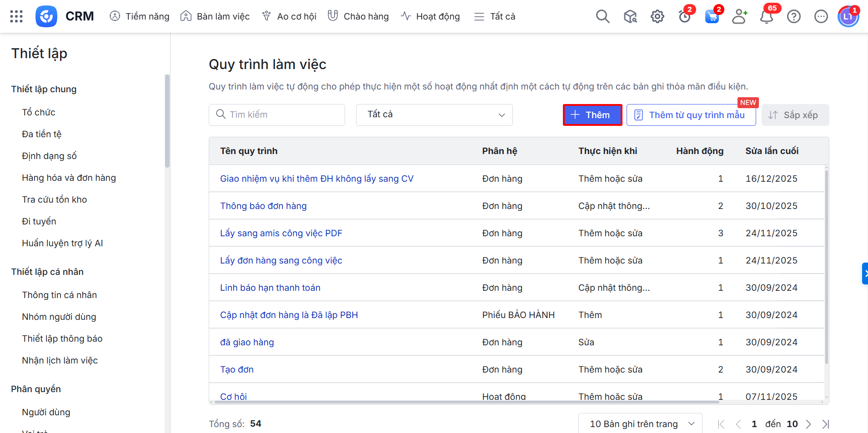
Task: Open the shopping cart icon
Action: click(x=712, y=17)
